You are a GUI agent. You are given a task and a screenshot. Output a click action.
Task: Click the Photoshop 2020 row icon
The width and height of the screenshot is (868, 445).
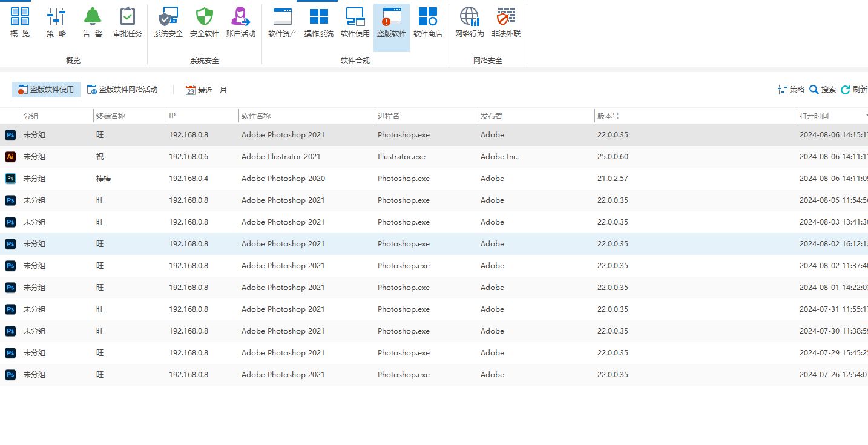(x=10, y=179)
